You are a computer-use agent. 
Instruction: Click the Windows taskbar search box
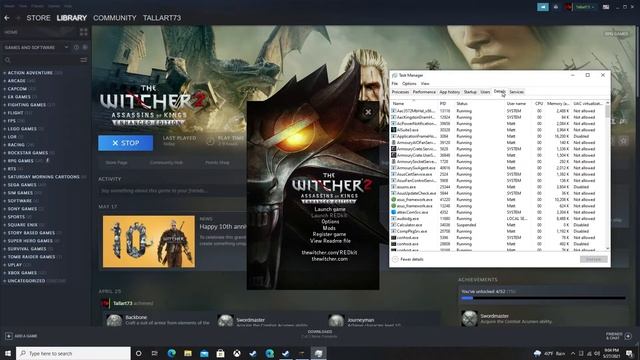[73, 353]
